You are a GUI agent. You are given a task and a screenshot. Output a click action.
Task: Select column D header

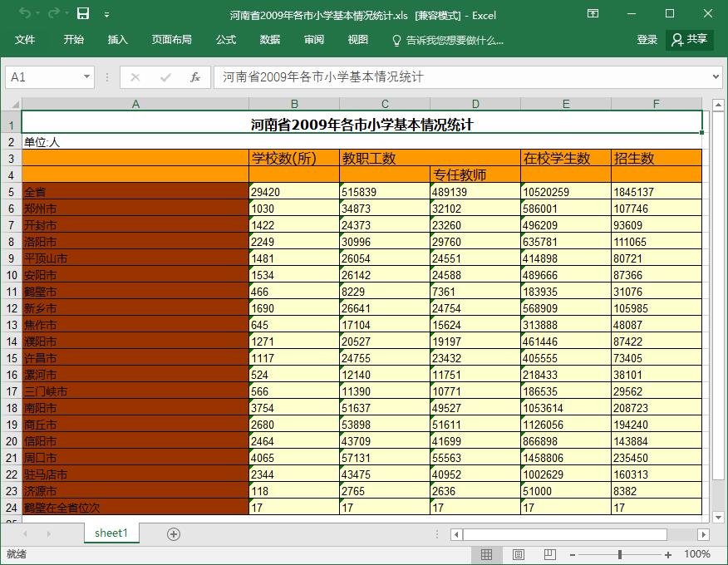[475, 104]
